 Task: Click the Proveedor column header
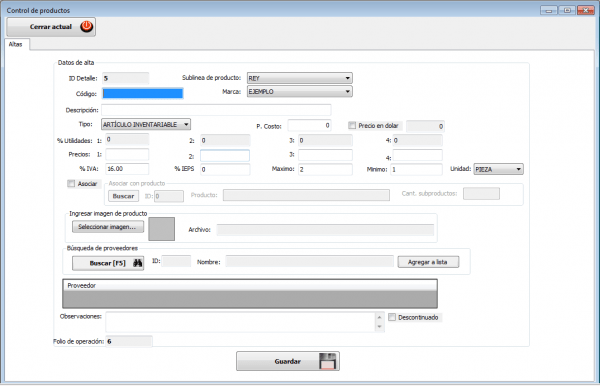[x=250, y=285]
